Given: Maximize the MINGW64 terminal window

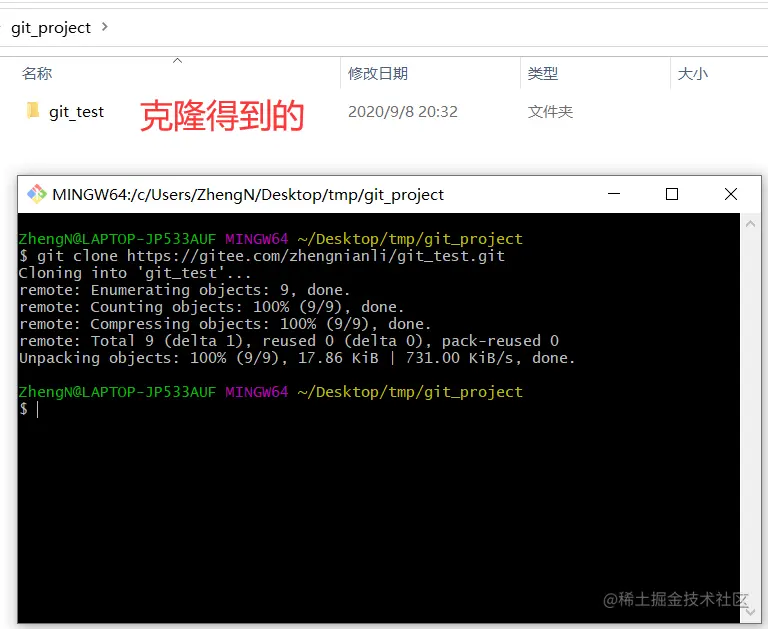Looking at the screenshot, I should pyautogui.click(x=672, y=194).
